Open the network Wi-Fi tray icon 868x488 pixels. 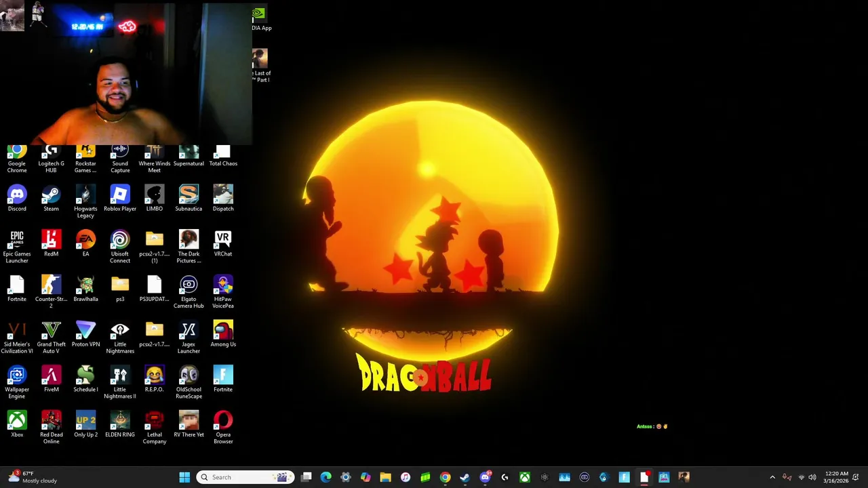click(x=801, y=477)
